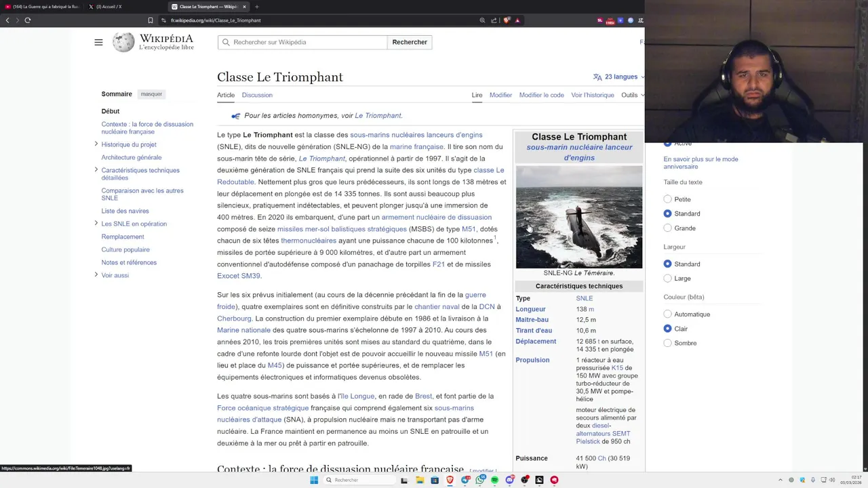Hide the sommaire with masquer
The image size is (868, 488).
coord(151,94)
